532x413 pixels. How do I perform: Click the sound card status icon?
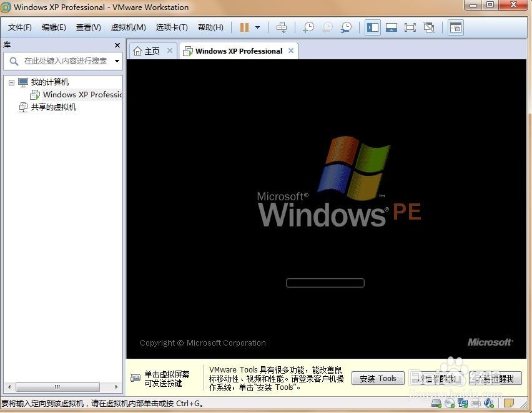pyautogui.click(x=488, y=403)
